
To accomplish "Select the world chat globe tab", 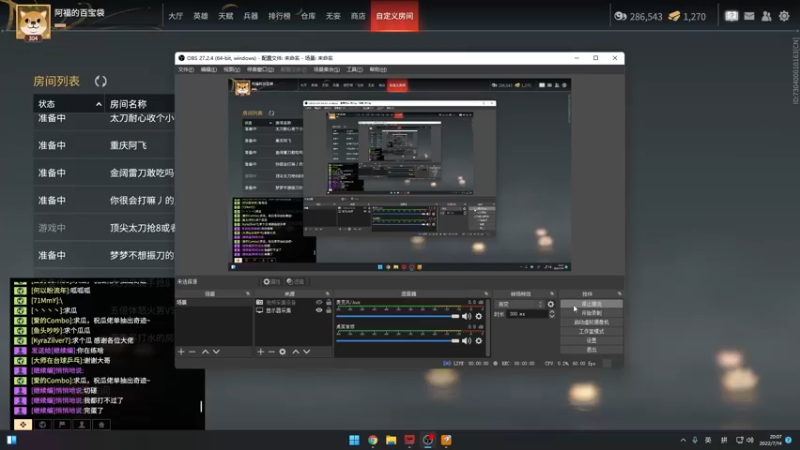I will tap(42, 424).
